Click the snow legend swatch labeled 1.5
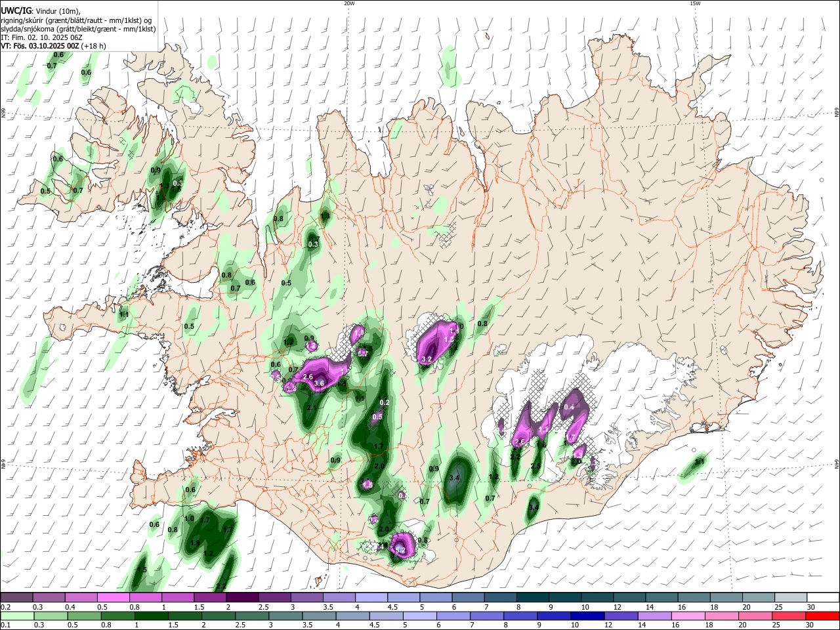 pos(209,598)
